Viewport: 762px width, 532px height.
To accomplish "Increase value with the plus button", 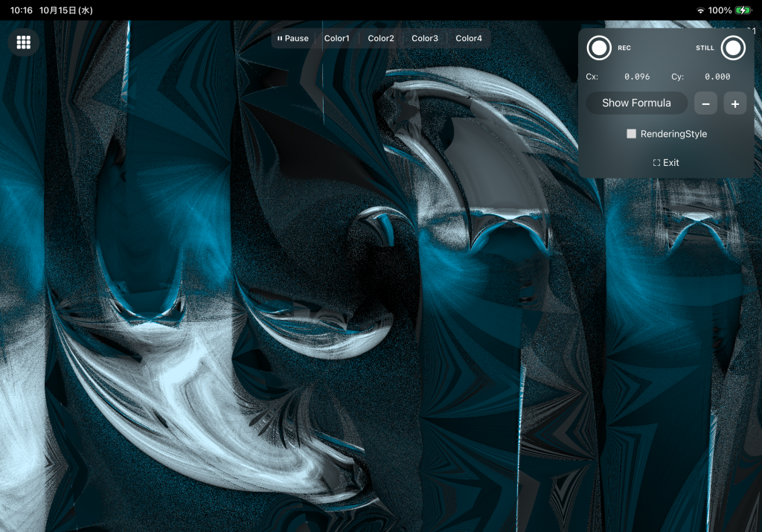I will (734, 104).
